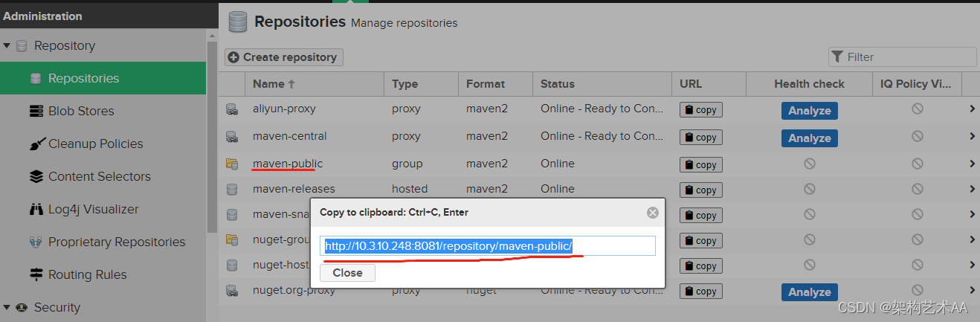Copy URL for aliyun-proxy repository
Viewport: 980px width, 322px height.
click(700, 110)
